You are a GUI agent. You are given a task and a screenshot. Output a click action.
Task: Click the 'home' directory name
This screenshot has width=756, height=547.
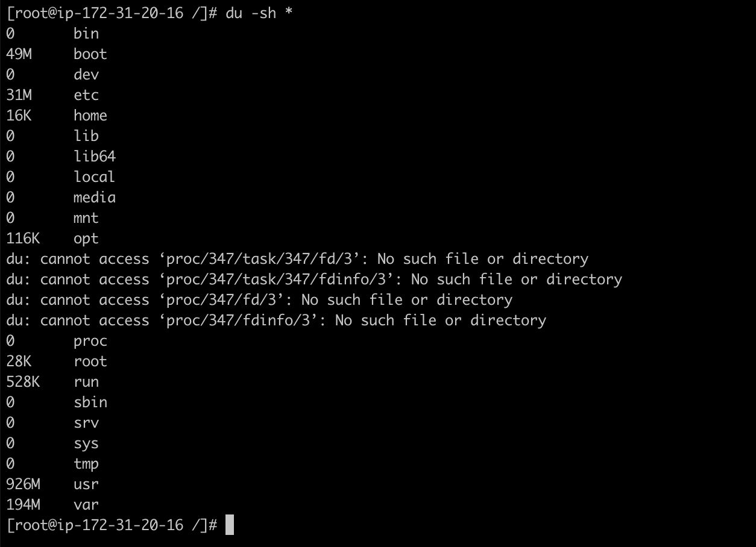point(90,116)
